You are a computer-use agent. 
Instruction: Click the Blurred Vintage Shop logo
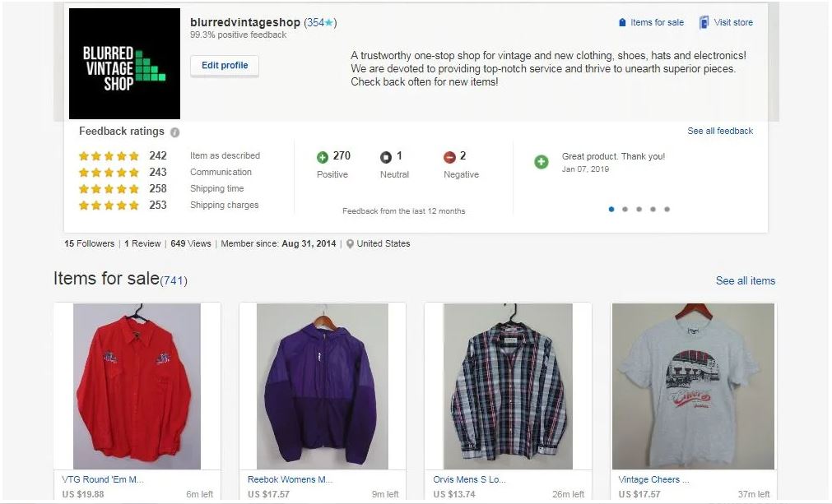click(124, 64)
